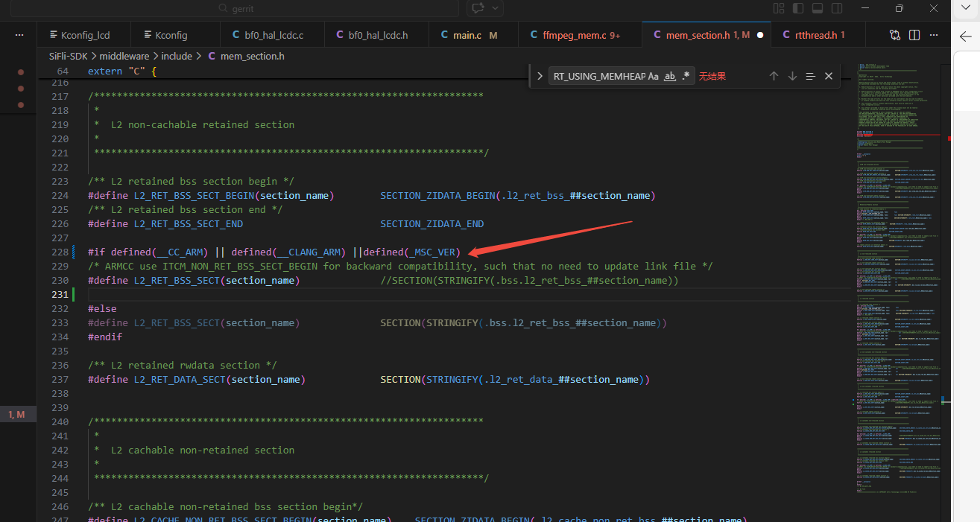Screen dimensions: 980x522
Task: Toggle Match Case in the find widget
Action: click(653, 76)
